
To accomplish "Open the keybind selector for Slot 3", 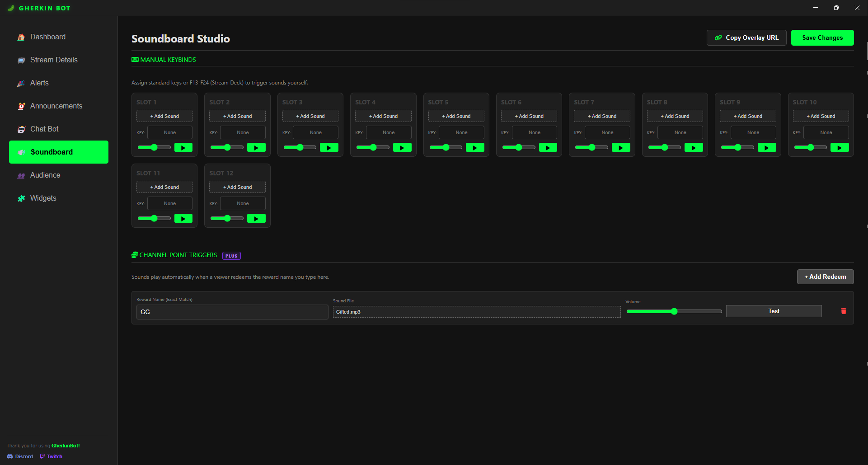I will tap(315, 132).
